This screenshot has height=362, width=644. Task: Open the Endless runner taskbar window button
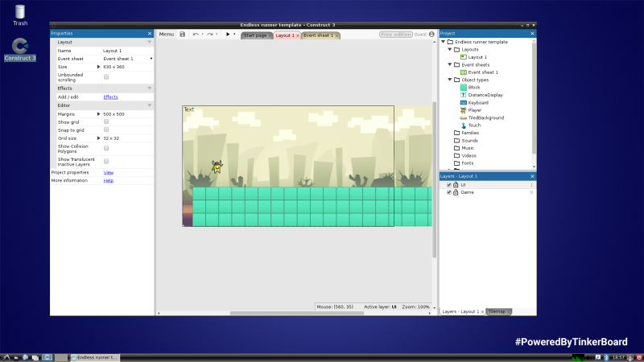coord(95,357)
